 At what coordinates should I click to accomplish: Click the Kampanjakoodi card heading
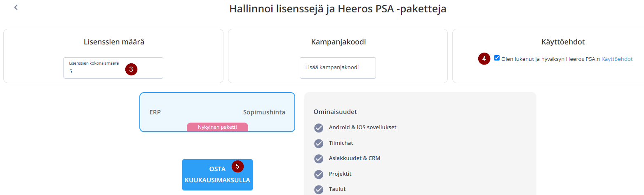338,42
